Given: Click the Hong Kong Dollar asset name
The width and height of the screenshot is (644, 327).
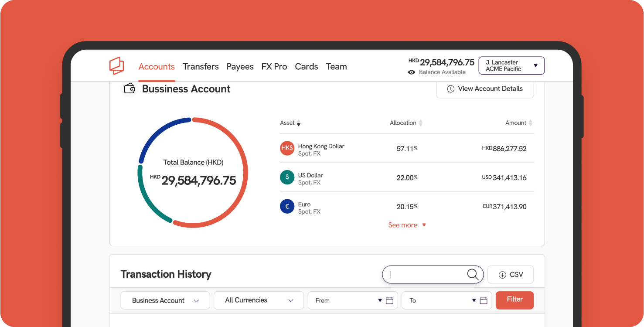Looking at the screenshot, I should click(x=321, y=146).
